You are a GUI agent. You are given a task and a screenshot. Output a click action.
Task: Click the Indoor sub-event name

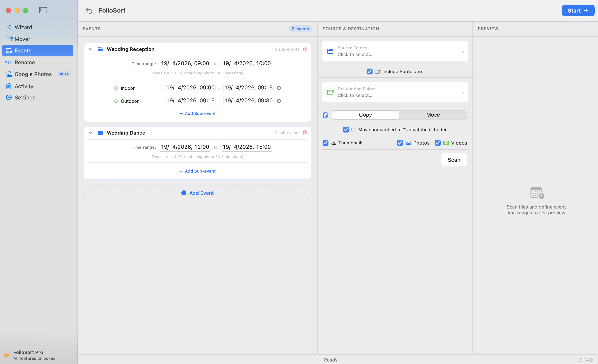pos(128,88)
